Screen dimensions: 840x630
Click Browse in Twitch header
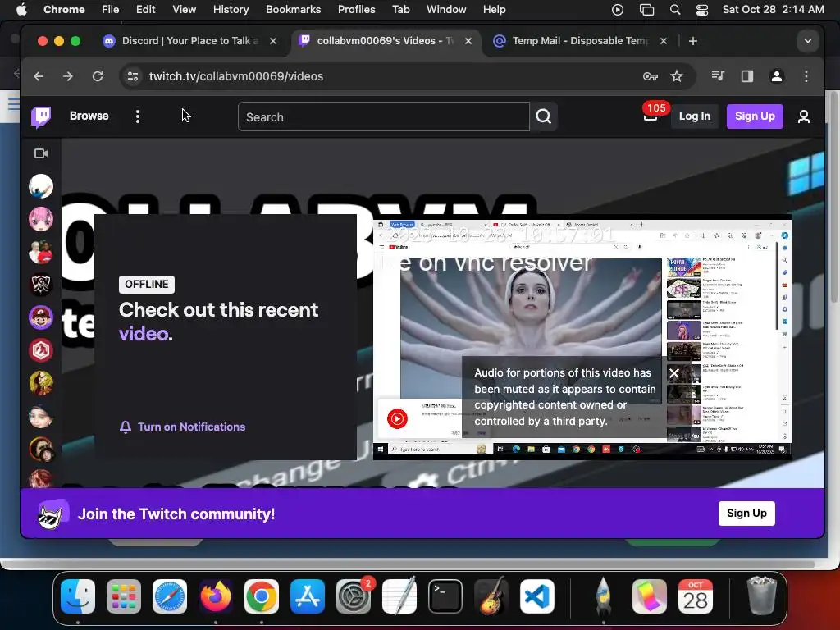(89, 116)
